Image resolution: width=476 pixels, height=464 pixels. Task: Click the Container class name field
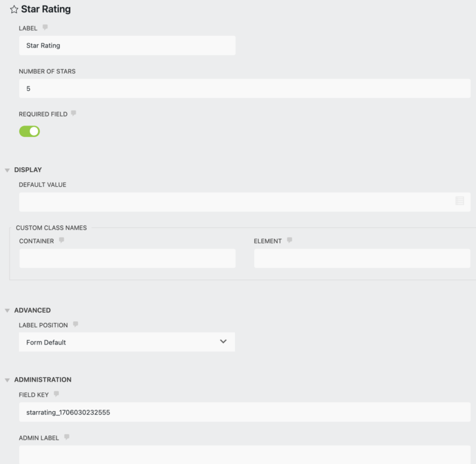pos(127,258)
